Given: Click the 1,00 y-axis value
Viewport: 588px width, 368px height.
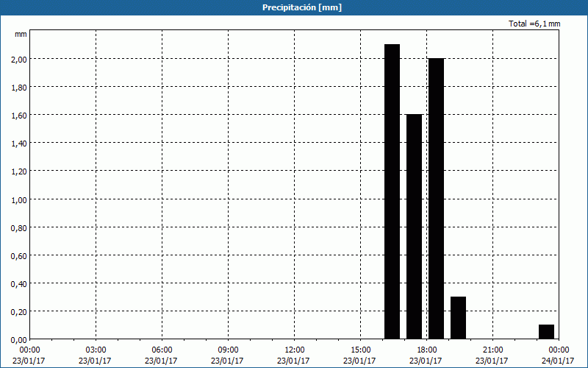Looking at the screenshot, I should (19, 199).
